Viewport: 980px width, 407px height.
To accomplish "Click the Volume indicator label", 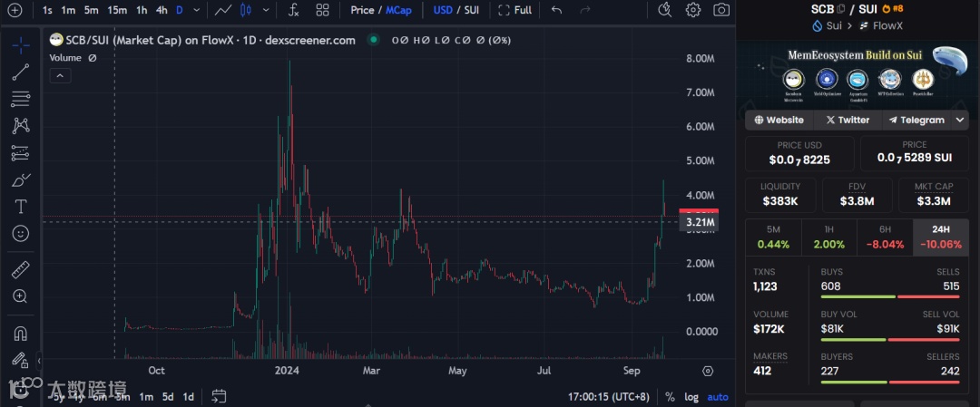I will pos(65,57).
